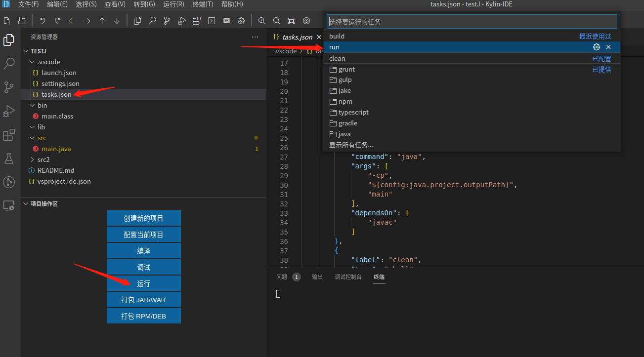Click the toolbar source control icon
644x357 pixels.
click(x=167, y=21)
